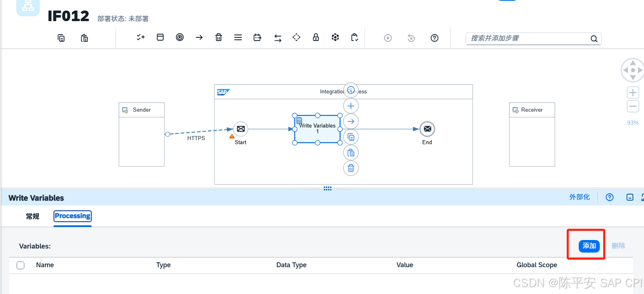Click the Data Type column header
This screenshot has height=294, width=644.
tap(292, 265)
